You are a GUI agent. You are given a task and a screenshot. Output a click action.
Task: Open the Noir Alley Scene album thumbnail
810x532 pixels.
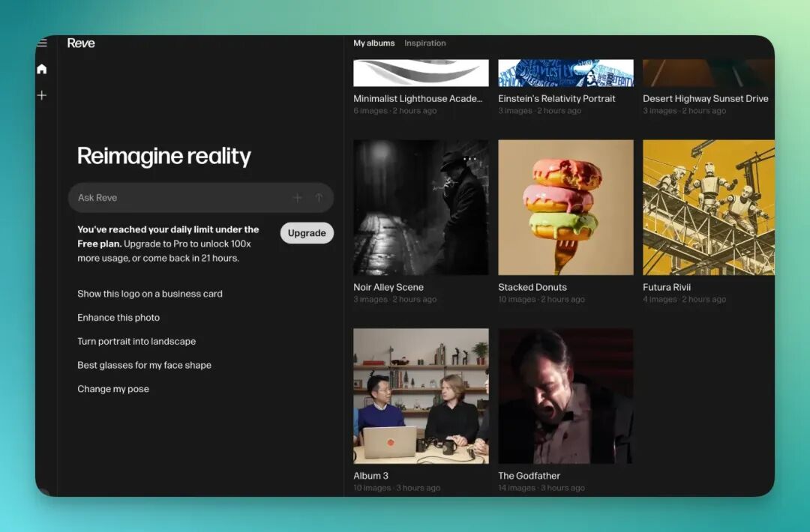421,208
